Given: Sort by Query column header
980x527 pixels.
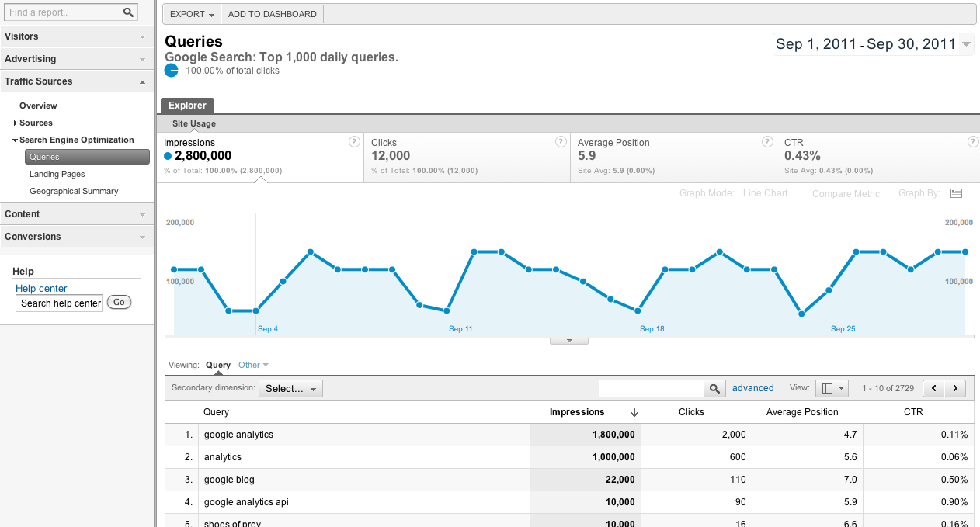Looking at the screenshot, I should pos(216,412).
